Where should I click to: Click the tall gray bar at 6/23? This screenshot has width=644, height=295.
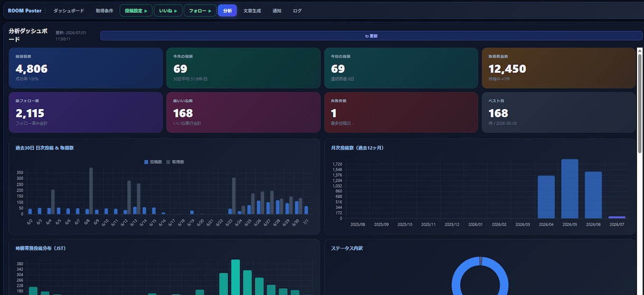(234, 196)
